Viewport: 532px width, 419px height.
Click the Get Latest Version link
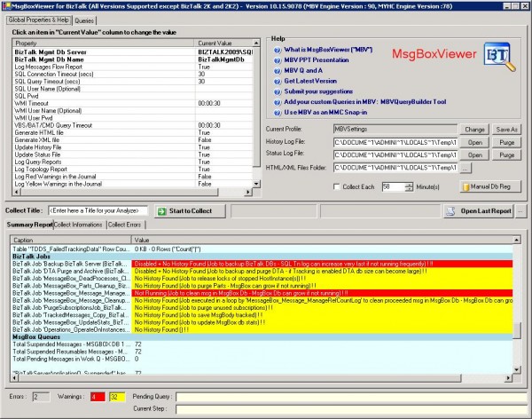pos(310,81)
